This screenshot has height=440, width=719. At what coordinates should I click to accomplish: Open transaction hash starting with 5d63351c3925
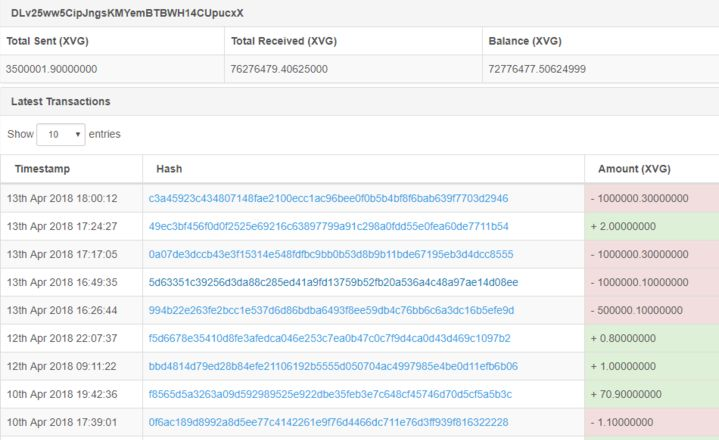(333, 282)
